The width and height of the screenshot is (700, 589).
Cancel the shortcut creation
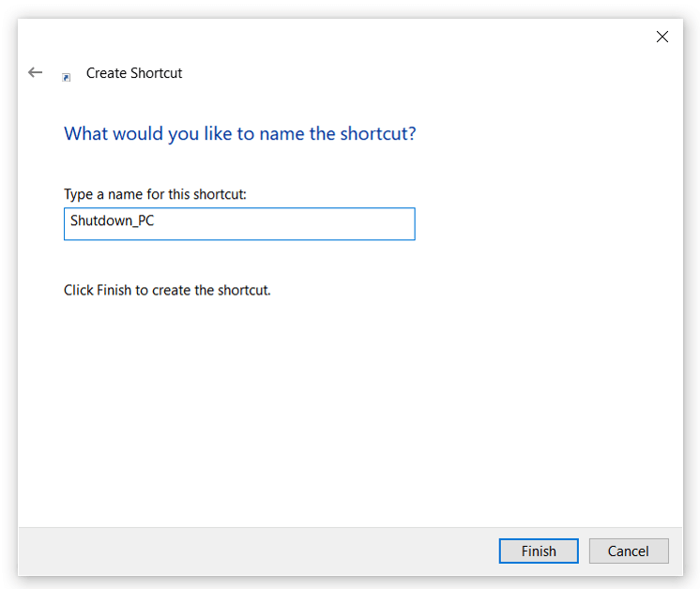click(629, 551)
